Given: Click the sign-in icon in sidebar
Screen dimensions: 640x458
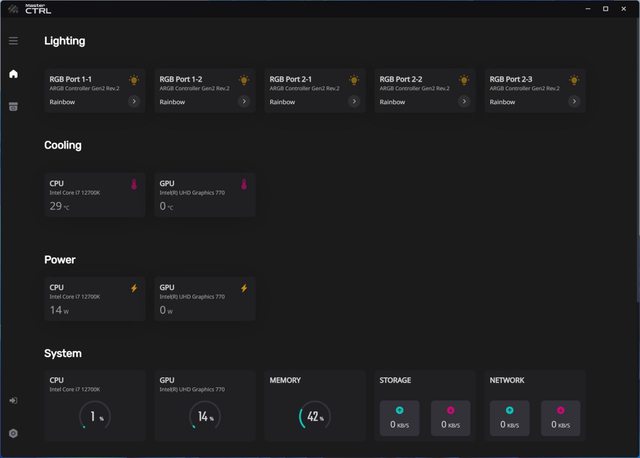Looking at the screenshot, I should coord(13,400).
